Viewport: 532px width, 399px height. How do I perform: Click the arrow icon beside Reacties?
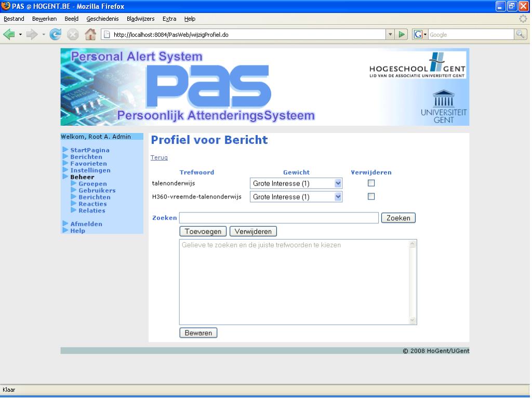click(74, 204)
